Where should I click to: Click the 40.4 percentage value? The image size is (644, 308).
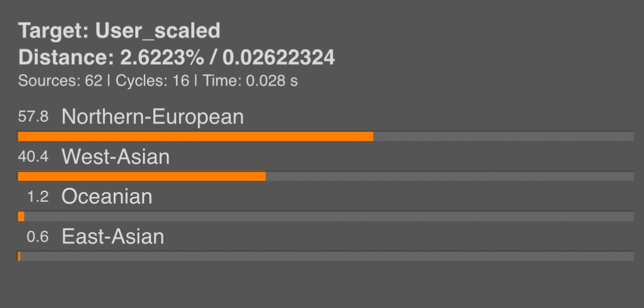tap(33, 156)
